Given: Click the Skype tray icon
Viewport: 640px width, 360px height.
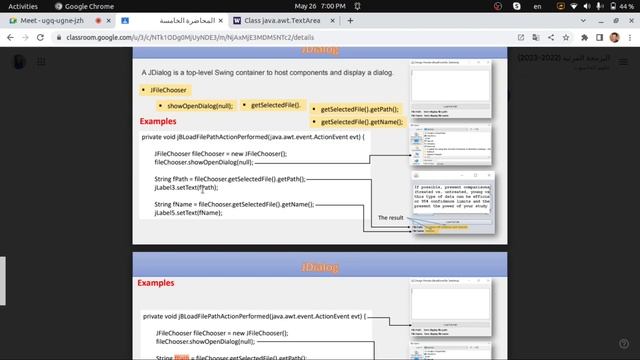Looking at the screenshot, I should tap(517, 6).
